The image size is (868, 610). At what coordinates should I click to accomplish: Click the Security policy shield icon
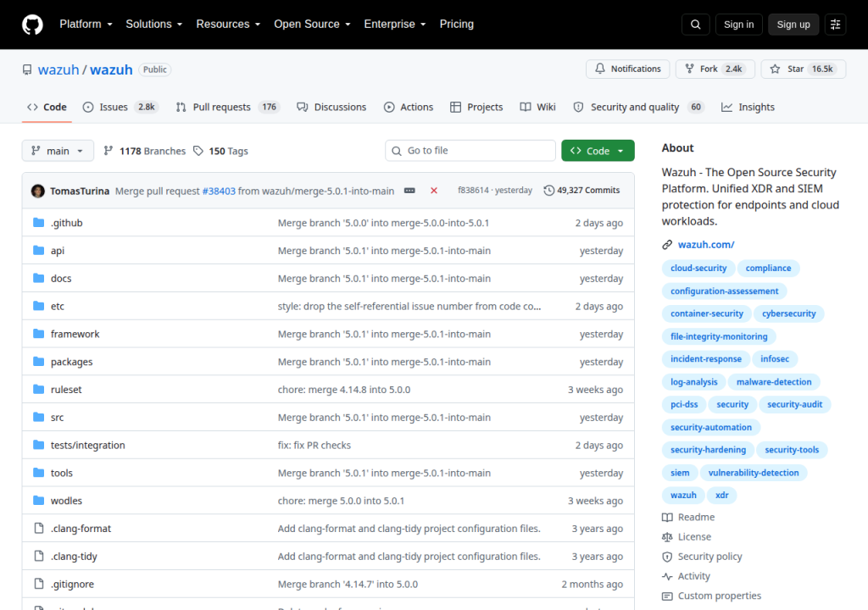(x=667, y=557)
